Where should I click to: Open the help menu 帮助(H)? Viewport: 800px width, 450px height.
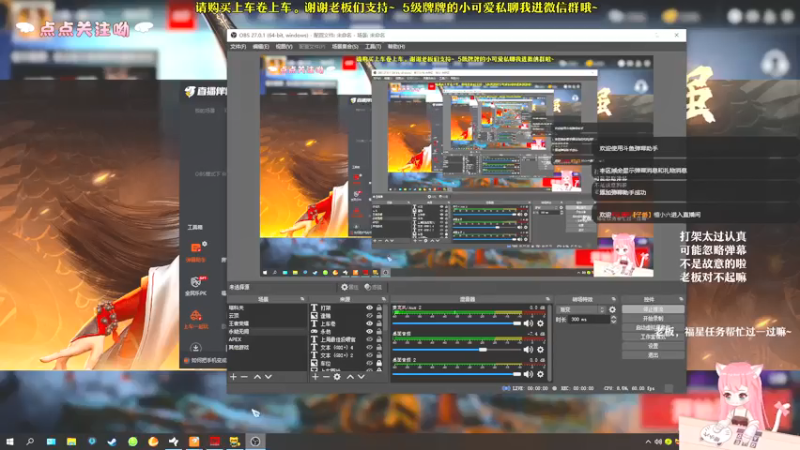pos(396,47)
